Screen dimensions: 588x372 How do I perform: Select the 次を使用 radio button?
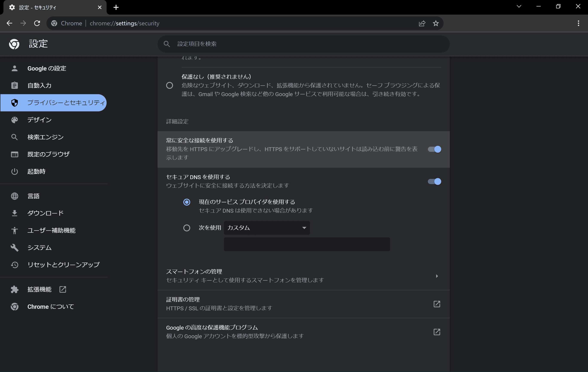click(187, 228)
